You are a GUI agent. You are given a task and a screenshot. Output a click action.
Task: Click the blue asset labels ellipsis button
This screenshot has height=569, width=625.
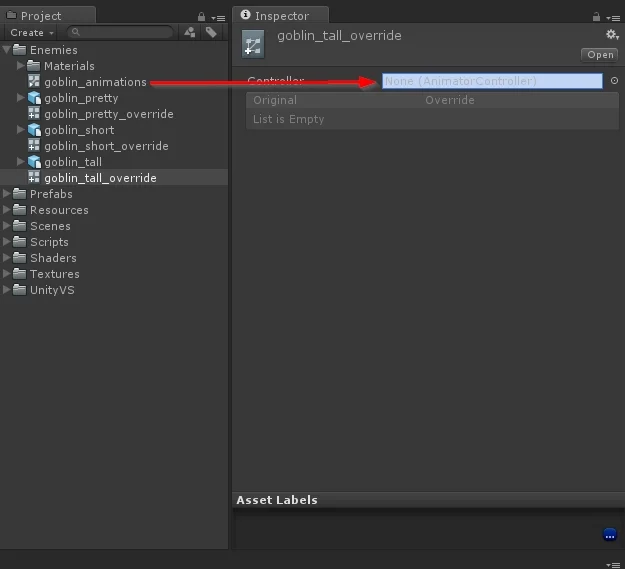point(609,535)
